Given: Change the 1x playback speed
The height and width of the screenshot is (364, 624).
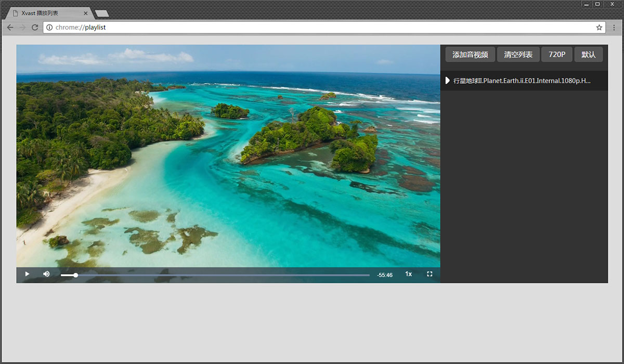Looking at the screenshot, I should pos(409,274).
